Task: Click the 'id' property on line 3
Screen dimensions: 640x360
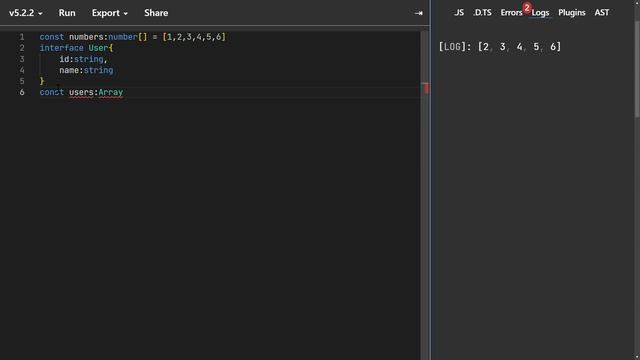Action: pos(64,59)
